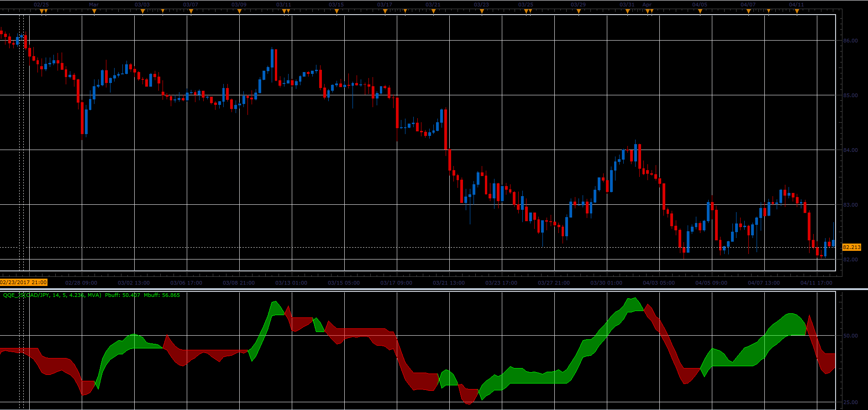Click the Pbuff: 50.407 indicator value
The height and width of the screenshot is (410, 868).
[x=123, y=296]
